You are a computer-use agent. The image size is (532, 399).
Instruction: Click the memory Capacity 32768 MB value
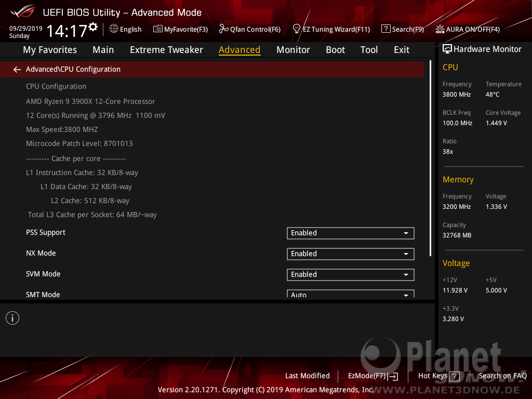pos(457,235)
